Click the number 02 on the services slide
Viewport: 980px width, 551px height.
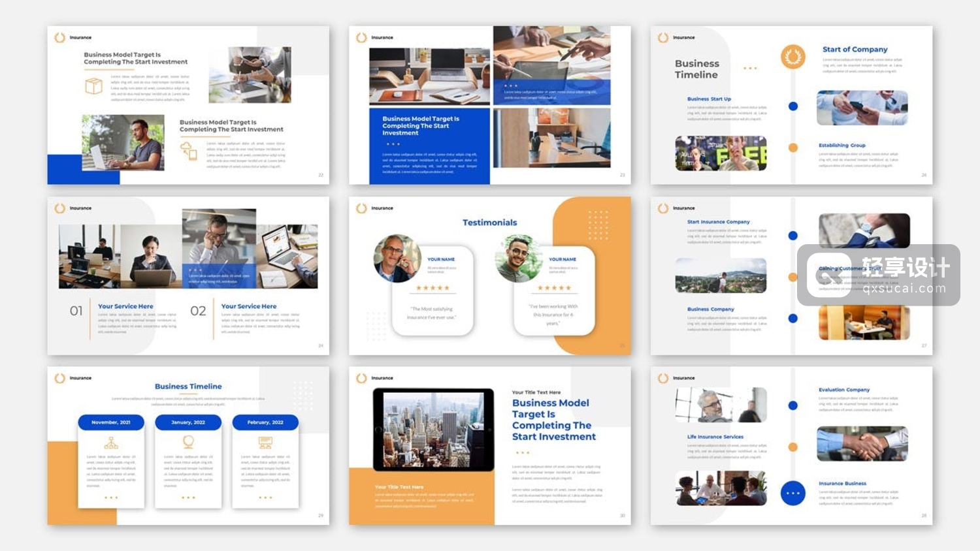pos(198,311)
